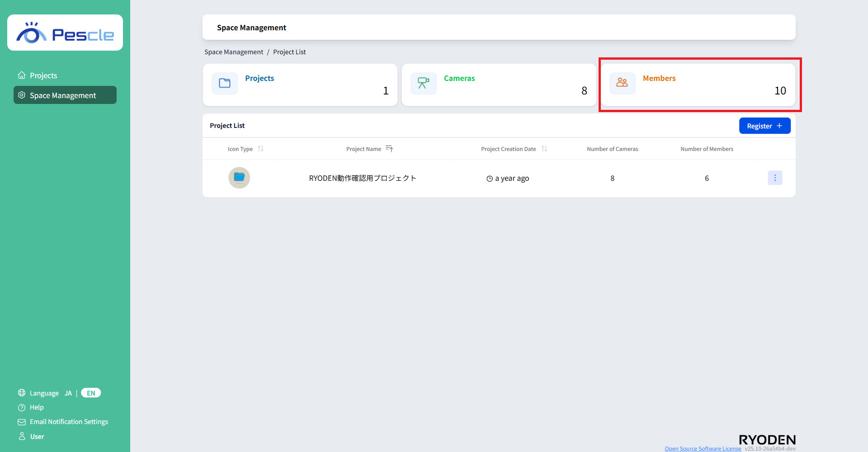The width and height of the screenshot is (868, 452).
Task: Open Email Notification Settings
Action: coord(69,422)
